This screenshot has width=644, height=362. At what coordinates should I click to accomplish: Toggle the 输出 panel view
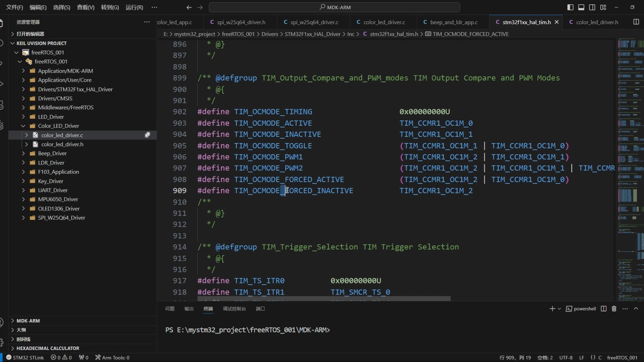(x=189, y=308)
